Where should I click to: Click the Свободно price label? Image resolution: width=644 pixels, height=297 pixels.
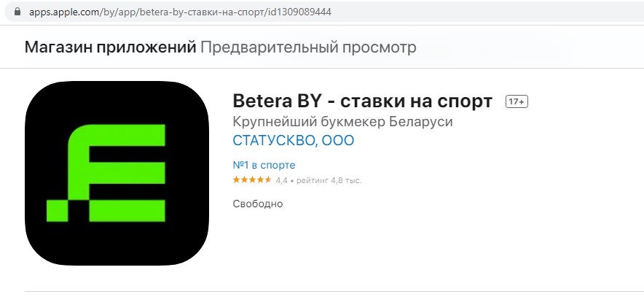(x=257, y=204)
